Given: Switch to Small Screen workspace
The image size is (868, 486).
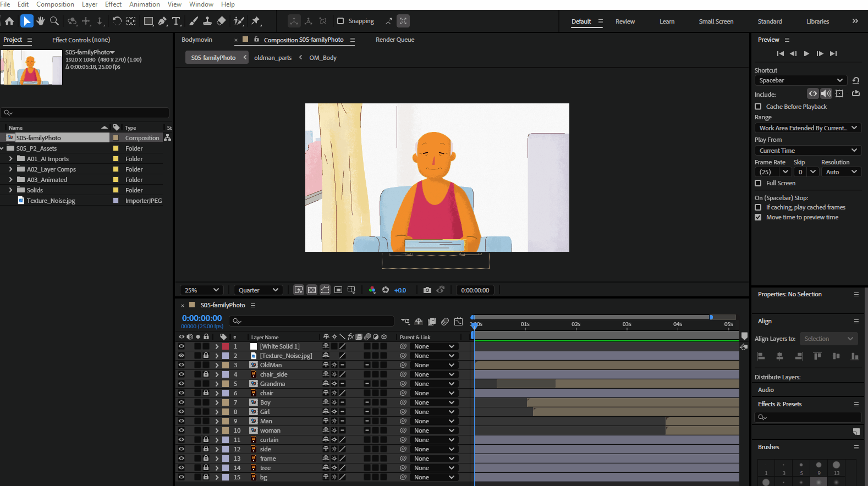Looking at the screenshot, I should (716, 21).
